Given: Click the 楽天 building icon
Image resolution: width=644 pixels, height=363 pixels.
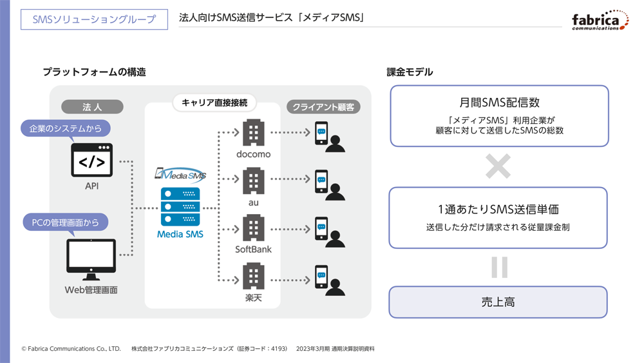Looking at the screenshot, I should coord(253,276).
